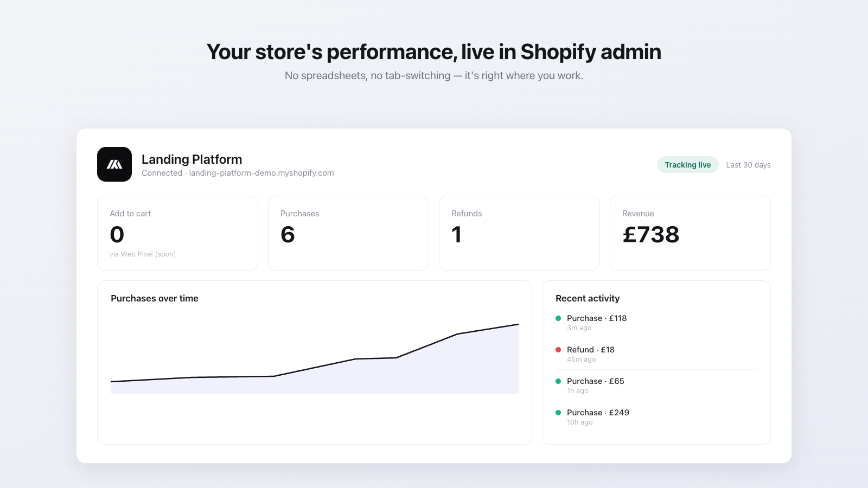Click the red dot beside Refund · £18

558,350
